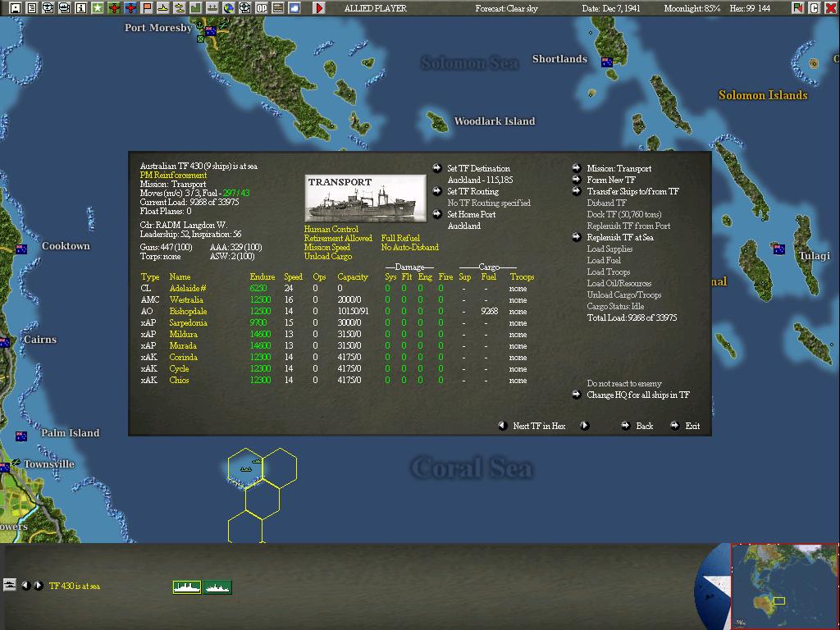Toggle the No Auto-Disband option
Image resolution: width=840 pixels, height=630 pixels.
tap(410, 247)
